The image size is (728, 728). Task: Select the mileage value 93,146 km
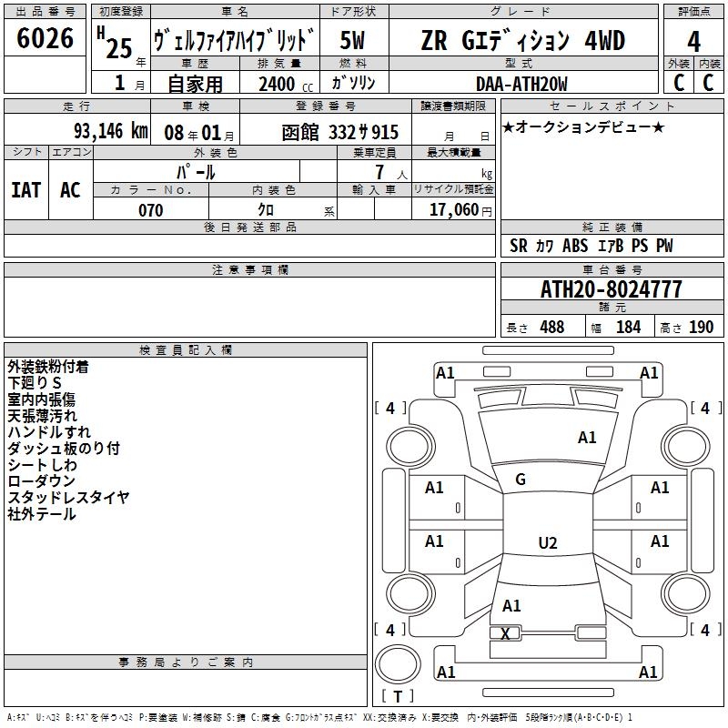tap(110, 131)
